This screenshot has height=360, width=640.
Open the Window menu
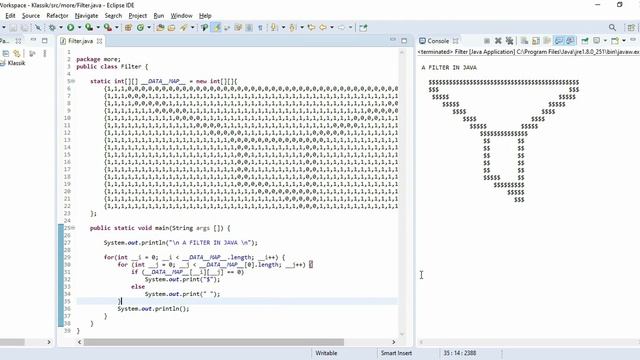click(x=181, y=16)
